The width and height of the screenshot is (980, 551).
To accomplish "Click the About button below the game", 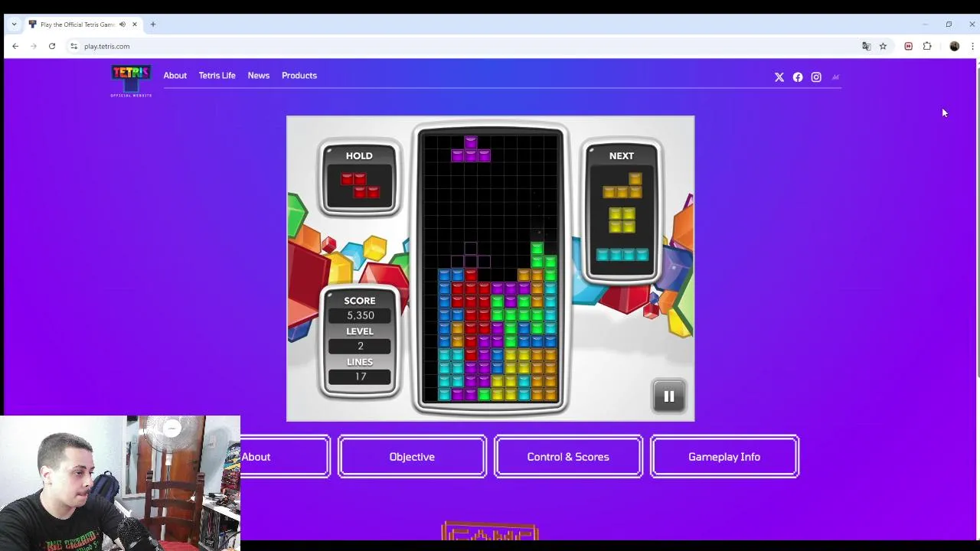I will point(285,457).
